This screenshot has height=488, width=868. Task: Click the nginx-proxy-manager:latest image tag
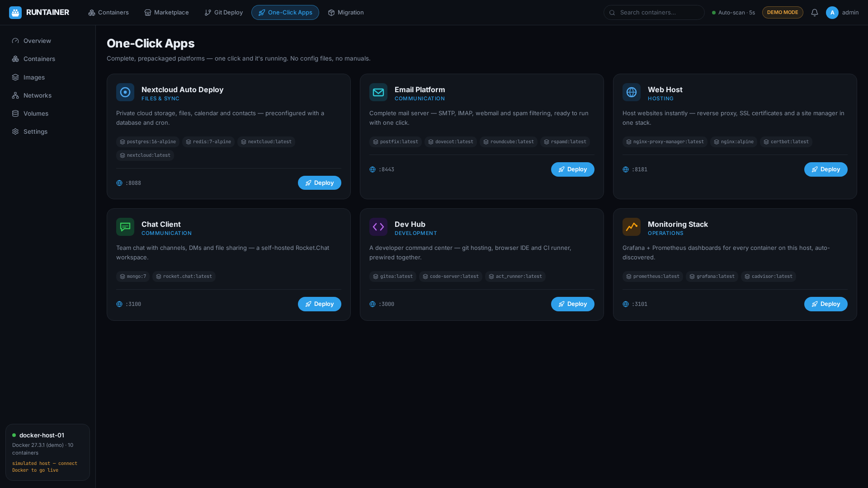pyautogui.click(x=665, y=142)
